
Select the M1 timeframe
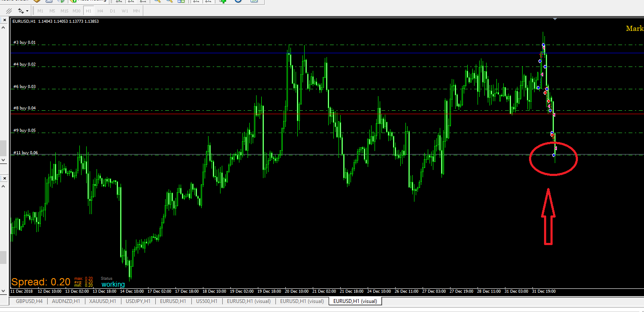[x=40, y=10]
